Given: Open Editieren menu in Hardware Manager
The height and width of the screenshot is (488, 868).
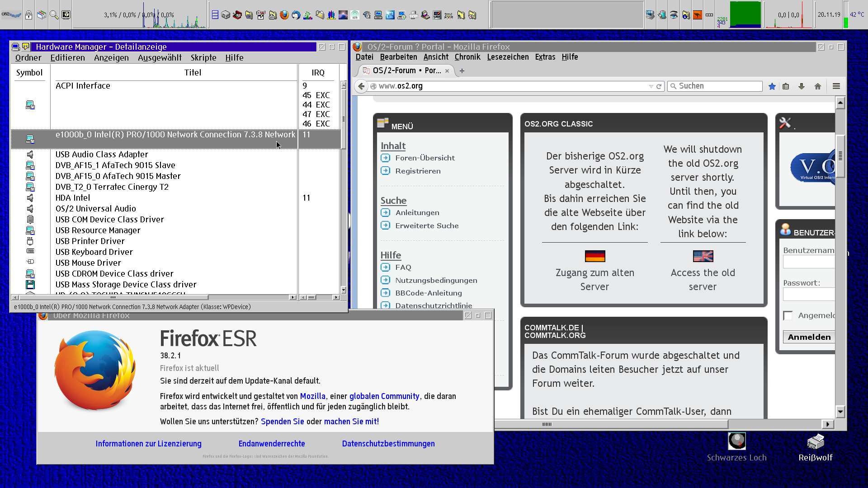Looking at the screenshot, I should coord(67,57).
